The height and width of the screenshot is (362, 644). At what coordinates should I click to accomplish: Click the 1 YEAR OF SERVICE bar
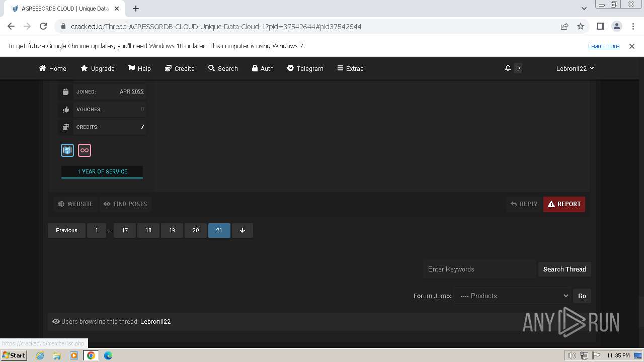(102, 171)
